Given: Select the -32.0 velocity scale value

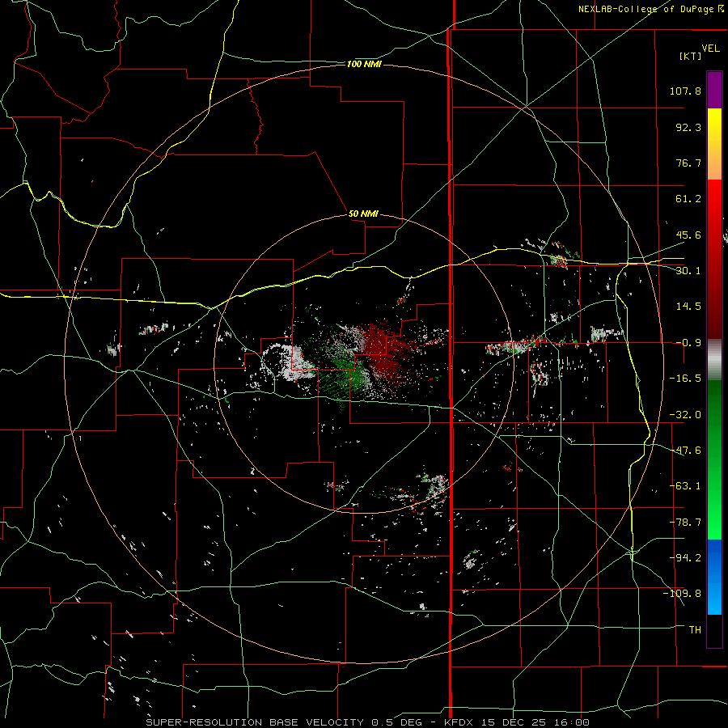Looking at the screenshot, I should coord(685,415).
